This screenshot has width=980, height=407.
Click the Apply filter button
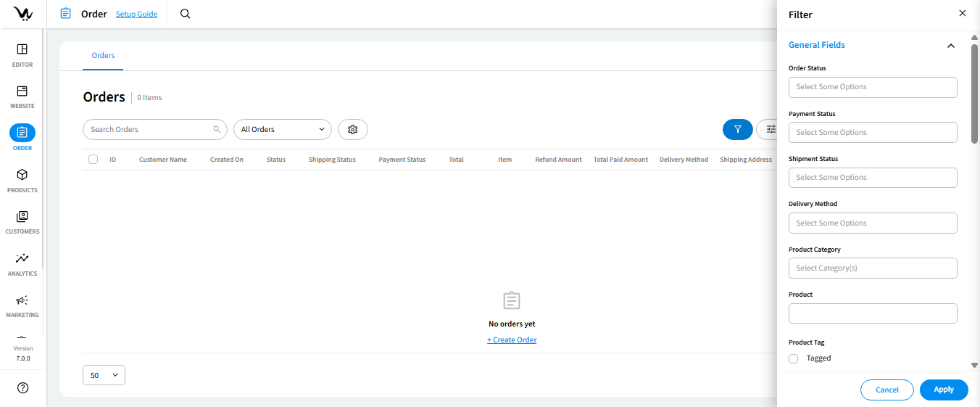point(943,390)
